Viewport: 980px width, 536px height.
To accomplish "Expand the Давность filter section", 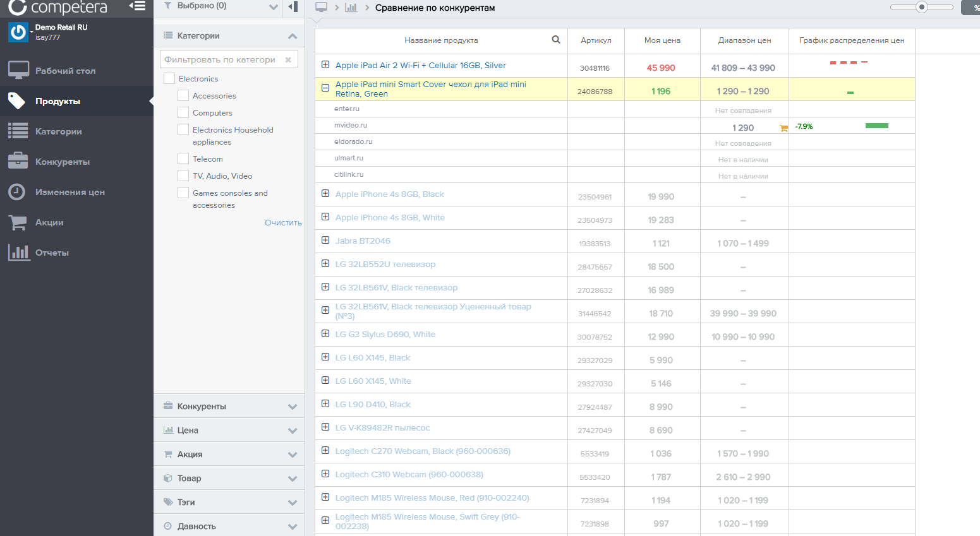I will tap(229, 526).
